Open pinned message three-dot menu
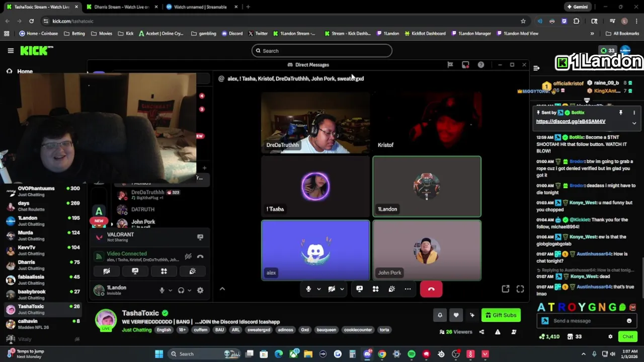The height and width of the screenshot is (362, 644). click(634, 113)
